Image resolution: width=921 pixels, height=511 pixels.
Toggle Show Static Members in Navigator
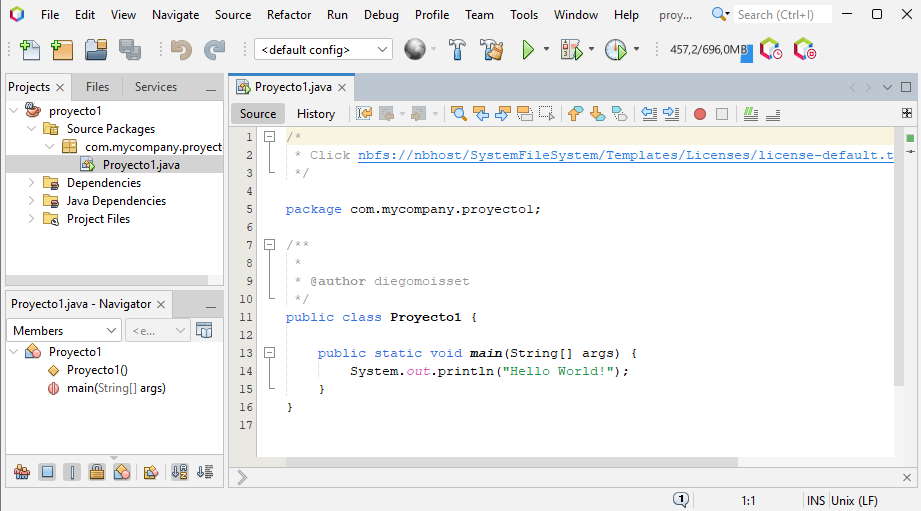(72, 472)
